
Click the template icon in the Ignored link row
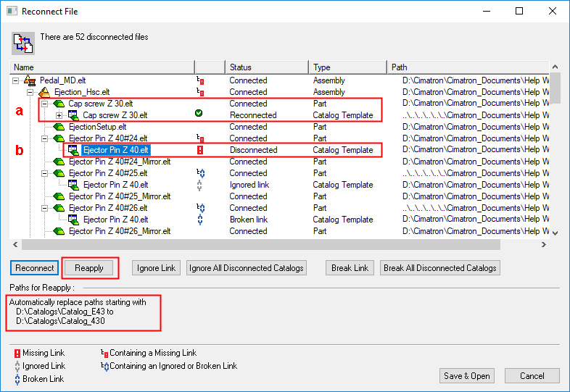(x=73, y=185)
